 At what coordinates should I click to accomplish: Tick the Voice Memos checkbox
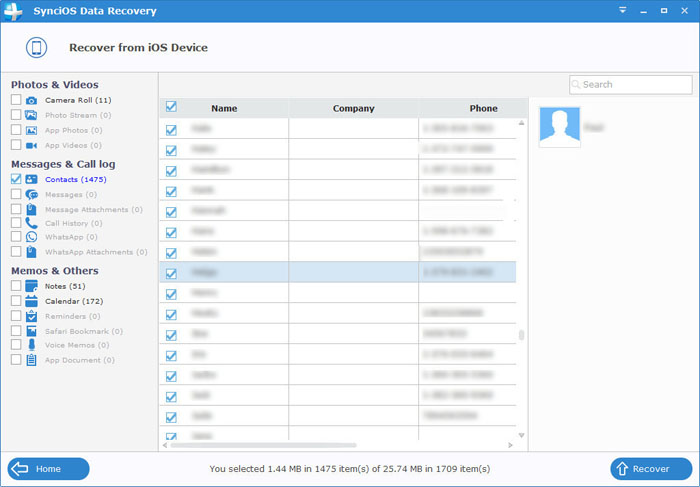click(16, 345)
